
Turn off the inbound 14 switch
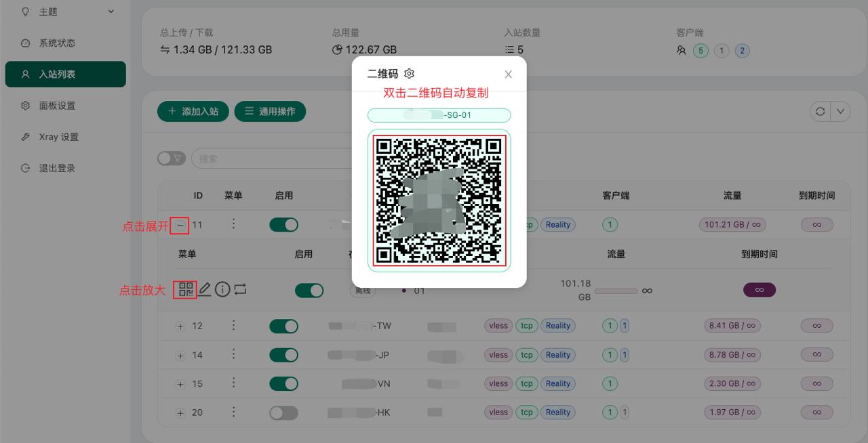(283, 355)
